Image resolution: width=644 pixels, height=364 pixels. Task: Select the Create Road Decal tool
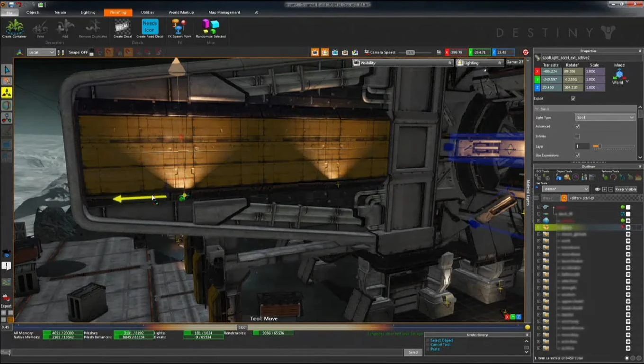(150, 27)
